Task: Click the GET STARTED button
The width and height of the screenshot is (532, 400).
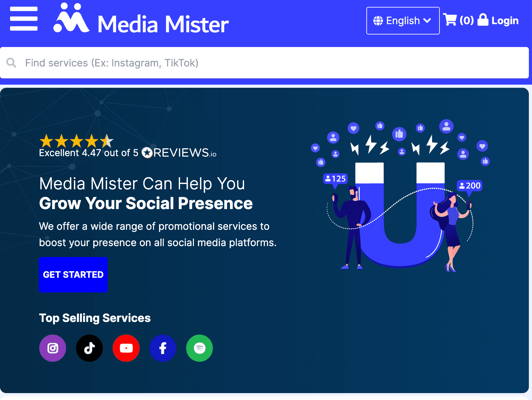Action: 73,275
